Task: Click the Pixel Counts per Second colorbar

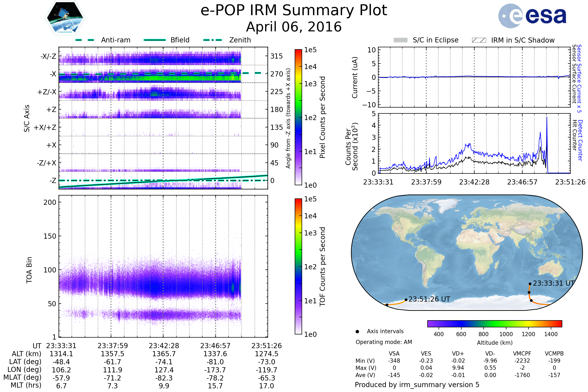Action: point(298,117)
